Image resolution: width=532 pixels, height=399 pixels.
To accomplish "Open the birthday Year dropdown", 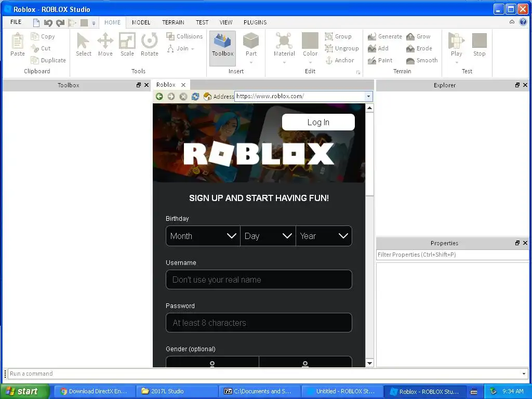I will click(324, 236).
